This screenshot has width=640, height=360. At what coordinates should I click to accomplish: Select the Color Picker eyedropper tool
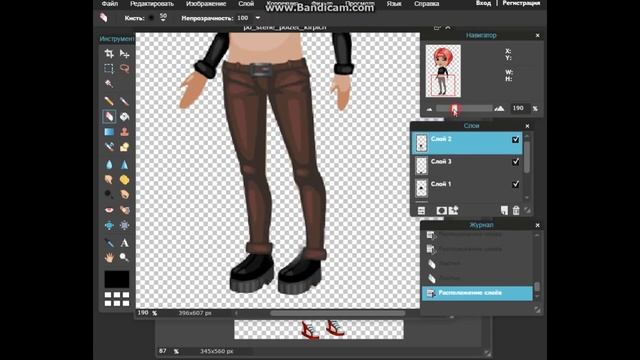(x=109, y=243)
